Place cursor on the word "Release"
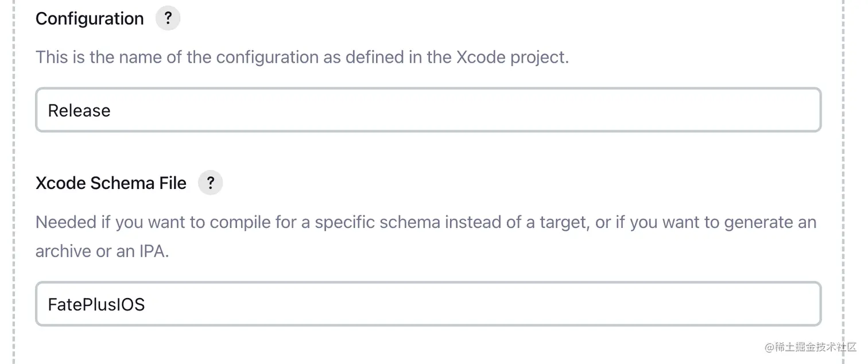Image resolution: width=868 pixels, height=364 pixels. pos(79,110)
